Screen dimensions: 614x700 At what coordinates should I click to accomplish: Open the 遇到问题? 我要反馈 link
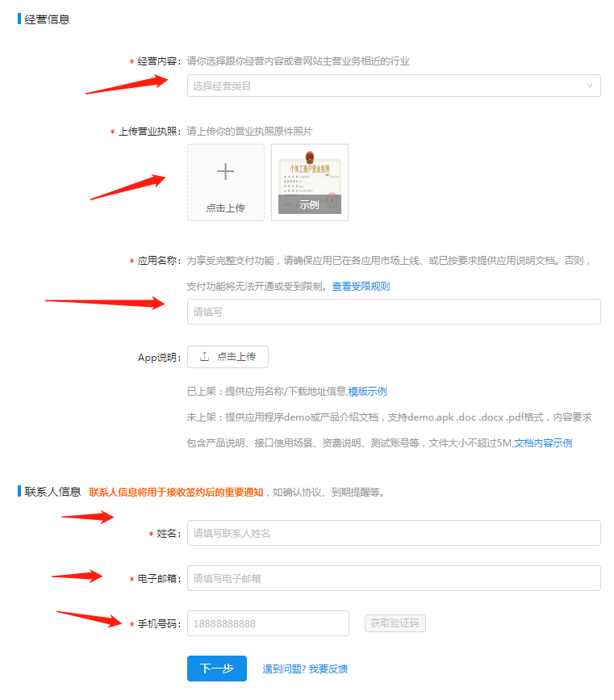(305, 669)
